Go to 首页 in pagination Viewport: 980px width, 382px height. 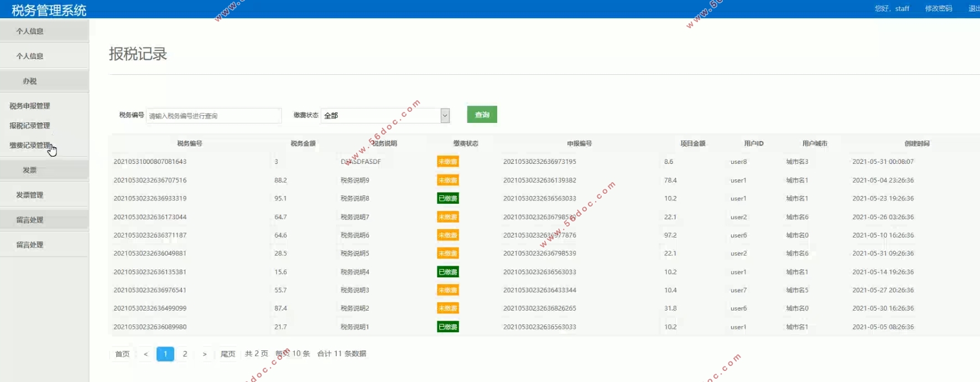(x=122, y=354)
